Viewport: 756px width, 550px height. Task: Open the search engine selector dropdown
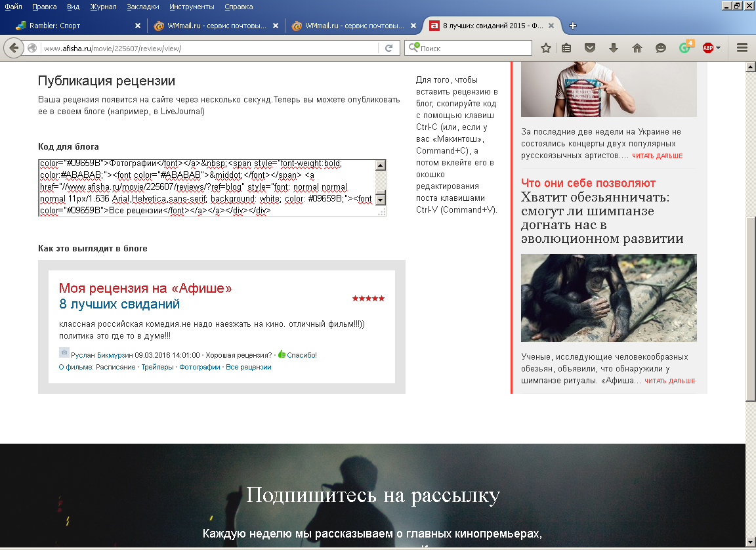click(x=413, y=48)
